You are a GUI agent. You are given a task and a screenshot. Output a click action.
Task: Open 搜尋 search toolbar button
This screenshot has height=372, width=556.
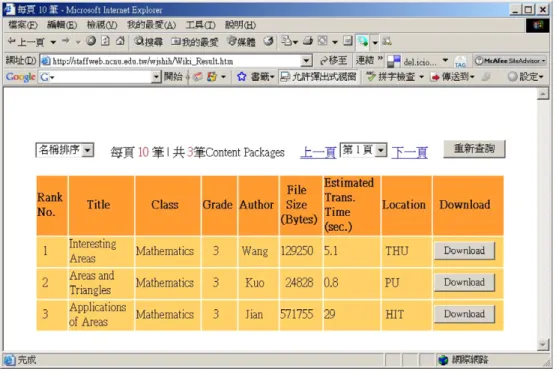148,42
